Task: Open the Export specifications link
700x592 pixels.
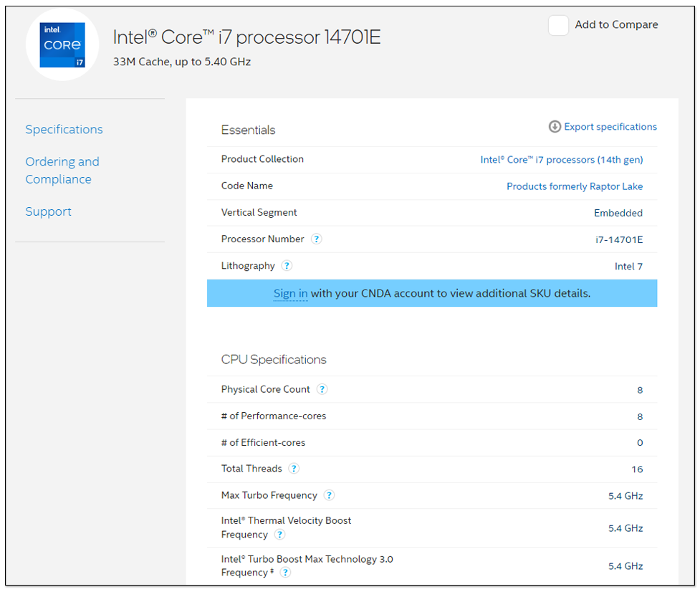Action: 610,127
